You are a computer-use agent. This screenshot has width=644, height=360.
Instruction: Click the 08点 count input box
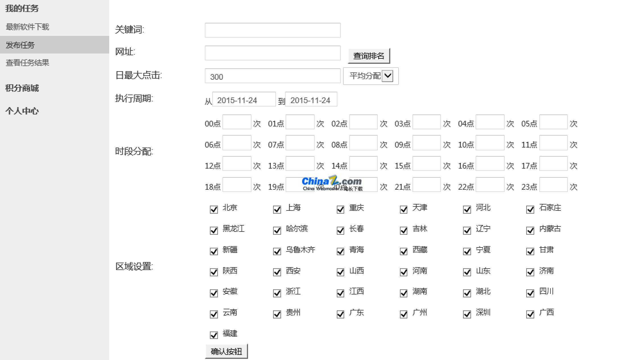pyautogui.click(x=363, y=143)
